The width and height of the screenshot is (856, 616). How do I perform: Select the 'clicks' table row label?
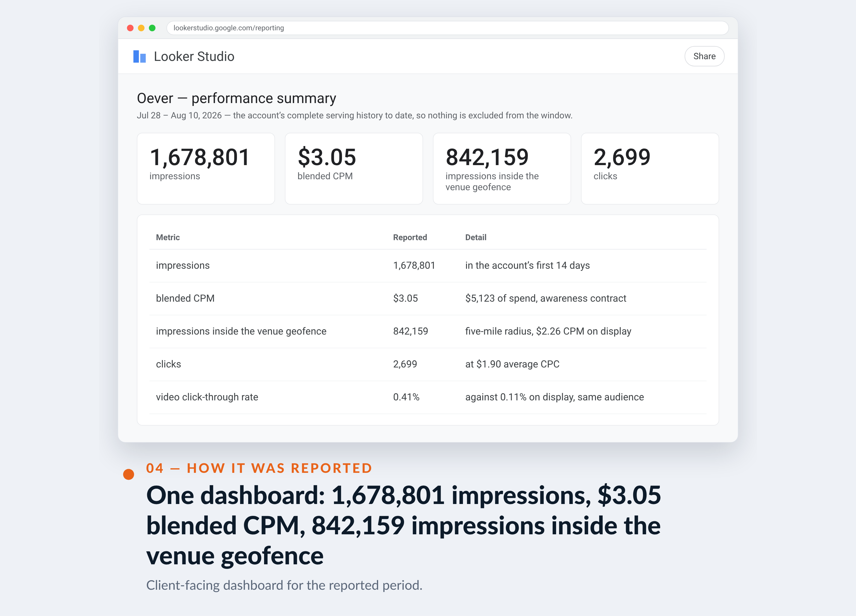[x=168, y=364]
